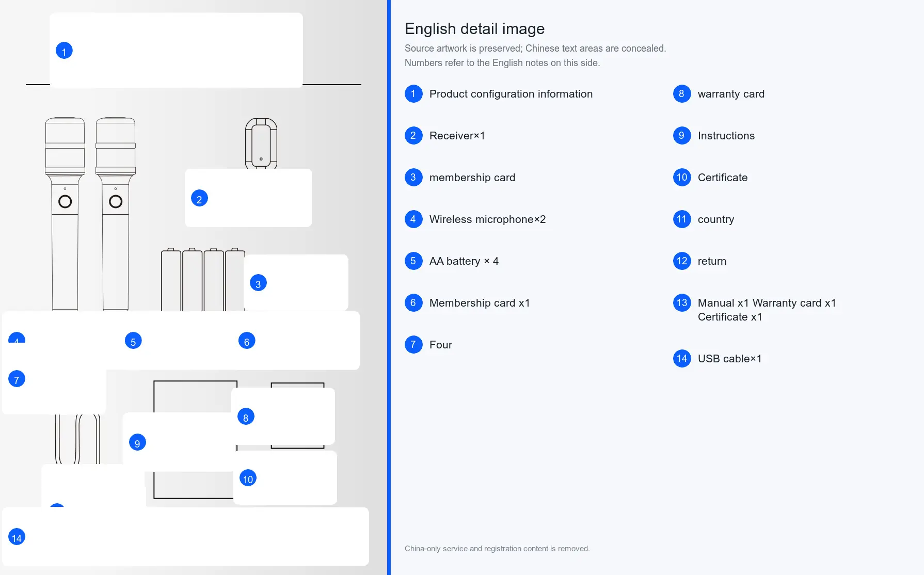Click badge 14 next to USB cable×1
This screenshot has width=924, height=575.
coord(682,359)
